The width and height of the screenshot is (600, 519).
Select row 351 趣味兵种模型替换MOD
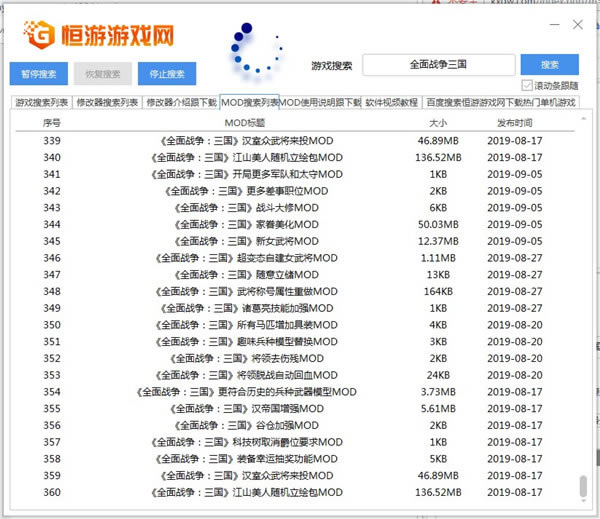295,342
